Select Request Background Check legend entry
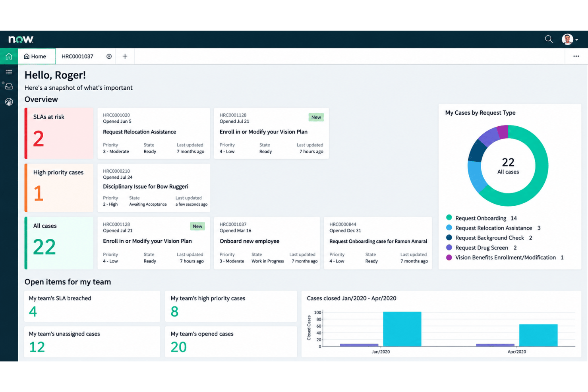Screen dimensions: 588x392 [489, 238]
